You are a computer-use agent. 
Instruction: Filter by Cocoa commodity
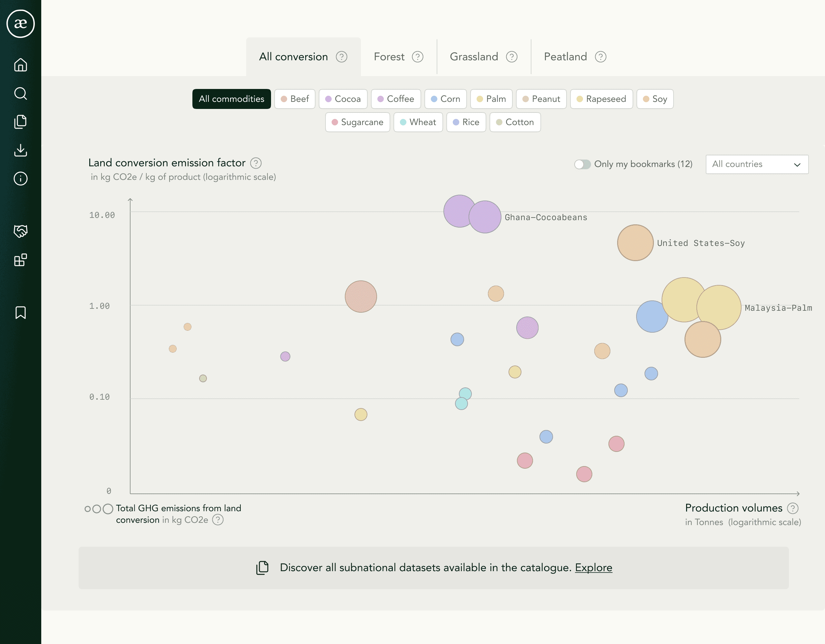click(343, 99)
